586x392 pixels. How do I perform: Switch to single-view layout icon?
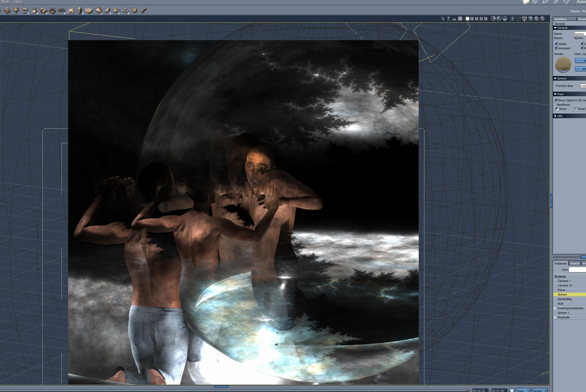coord(467,19)
